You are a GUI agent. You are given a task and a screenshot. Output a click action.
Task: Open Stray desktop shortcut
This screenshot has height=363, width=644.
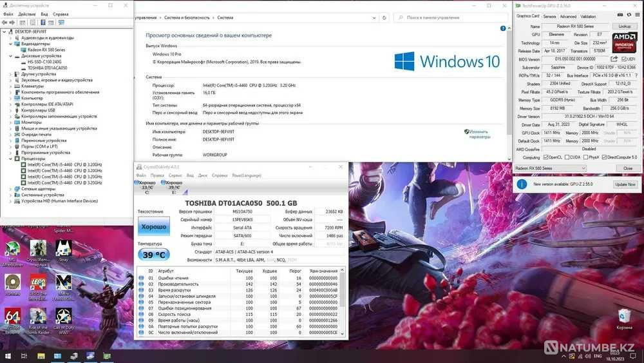pos(63,251)
